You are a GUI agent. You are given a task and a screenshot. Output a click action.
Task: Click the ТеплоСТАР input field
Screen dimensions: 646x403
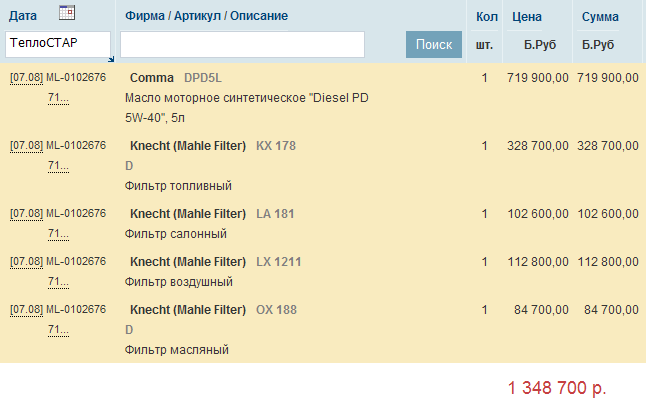56,44
